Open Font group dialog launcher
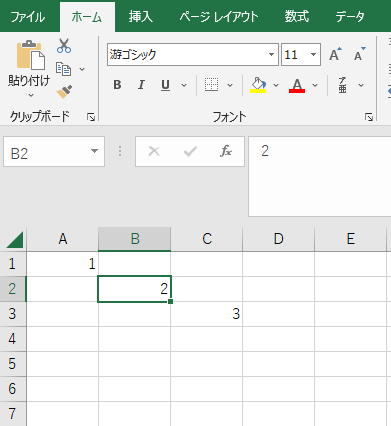This screenshot has width=391, height=426. pos(369,117)
